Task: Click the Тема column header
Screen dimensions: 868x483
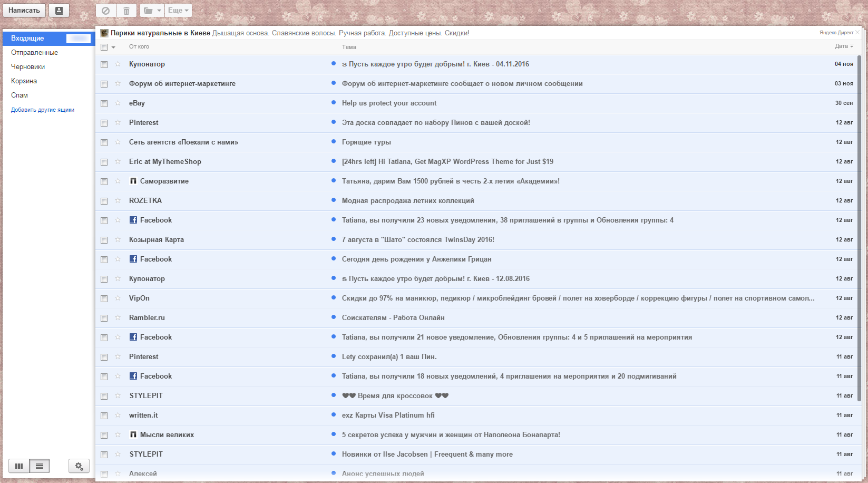Action: (349, 47)
